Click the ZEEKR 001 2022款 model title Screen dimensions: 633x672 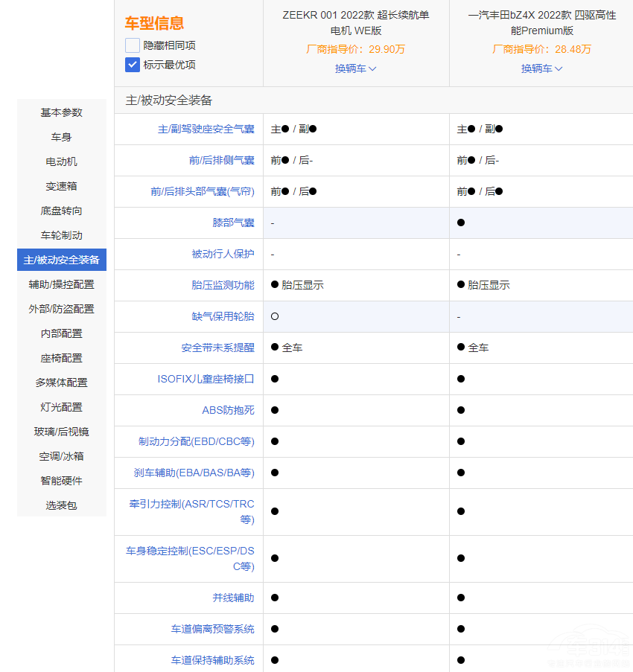[x=356, y=23]
